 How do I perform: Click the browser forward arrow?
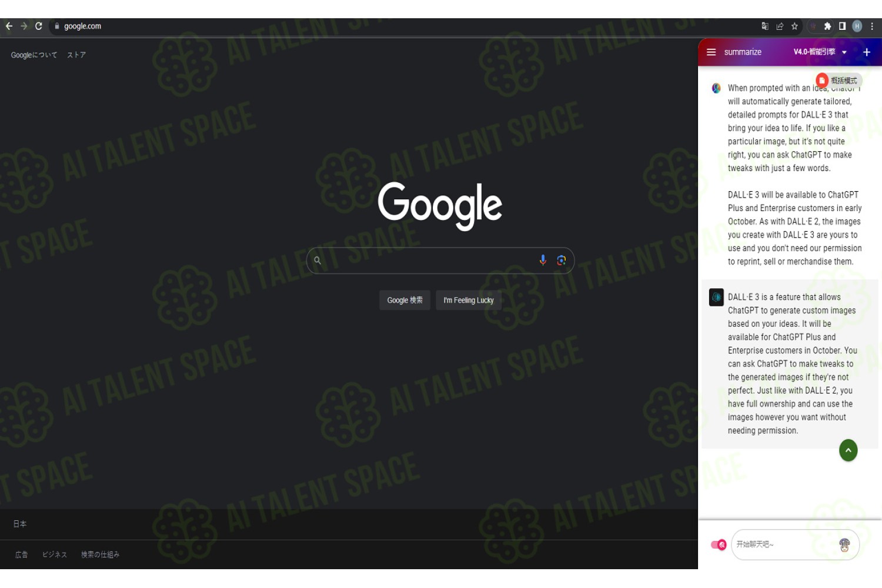tap(24, 26)
